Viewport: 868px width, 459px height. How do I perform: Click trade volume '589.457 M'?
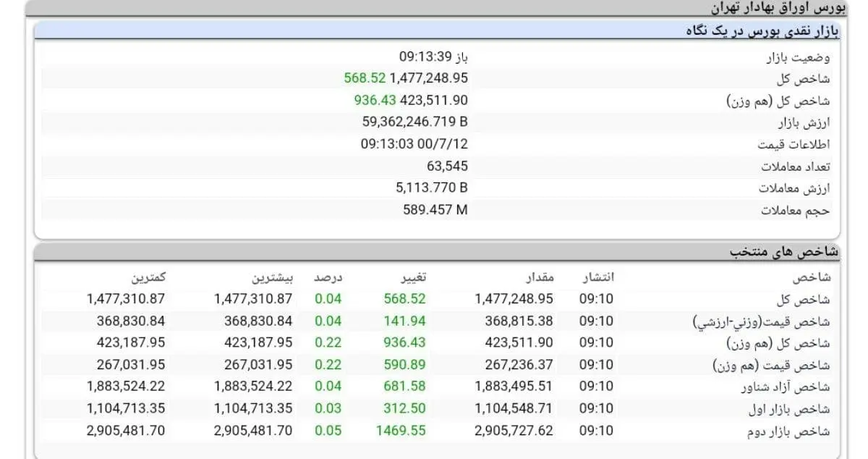click(435, 210)
